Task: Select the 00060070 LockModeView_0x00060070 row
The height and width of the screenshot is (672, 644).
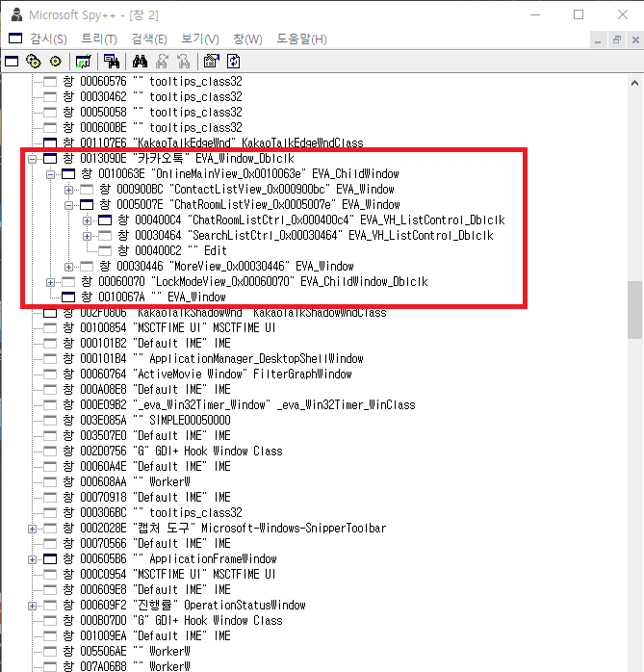Action: pos(254,281)
